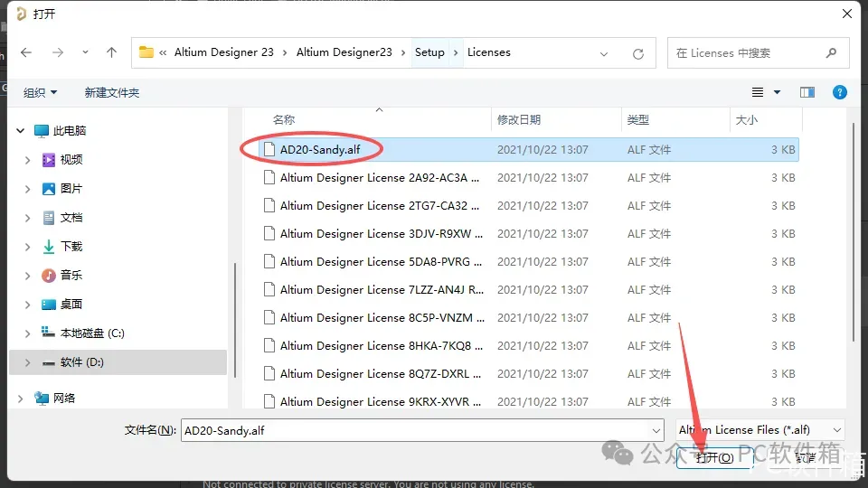Open 桌面 folder in sidebar
868x488 pixels.
click(71, 304)
